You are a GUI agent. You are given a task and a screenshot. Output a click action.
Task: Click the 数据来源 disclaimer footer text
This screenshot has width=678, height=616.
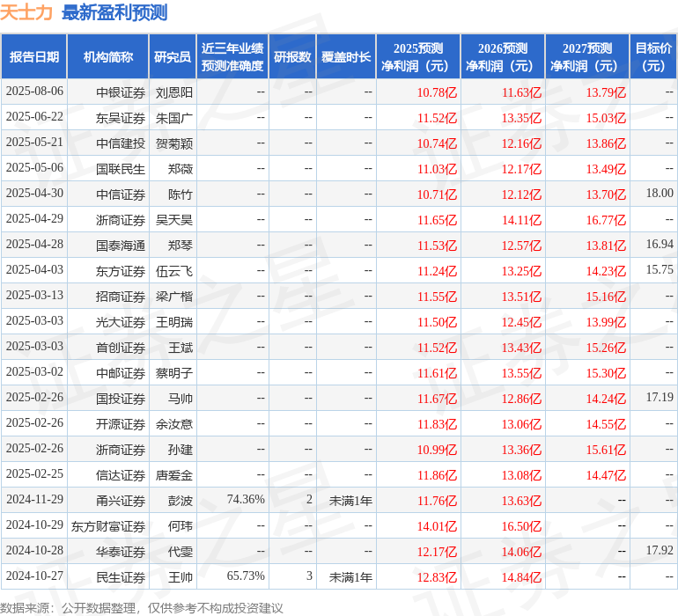point(142,608)
